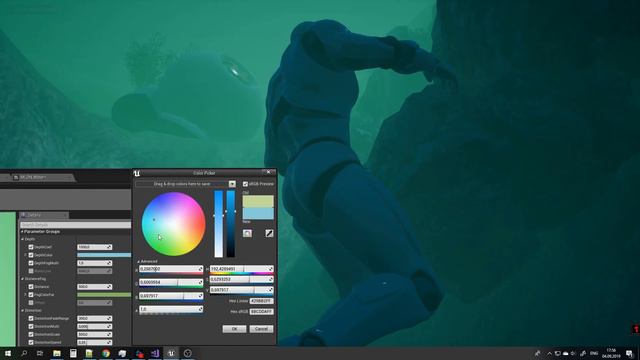This screenshot has height=360, width=640.
Task: Collapse the DistanceFog parameter group
Action: [x=22, y=279]
